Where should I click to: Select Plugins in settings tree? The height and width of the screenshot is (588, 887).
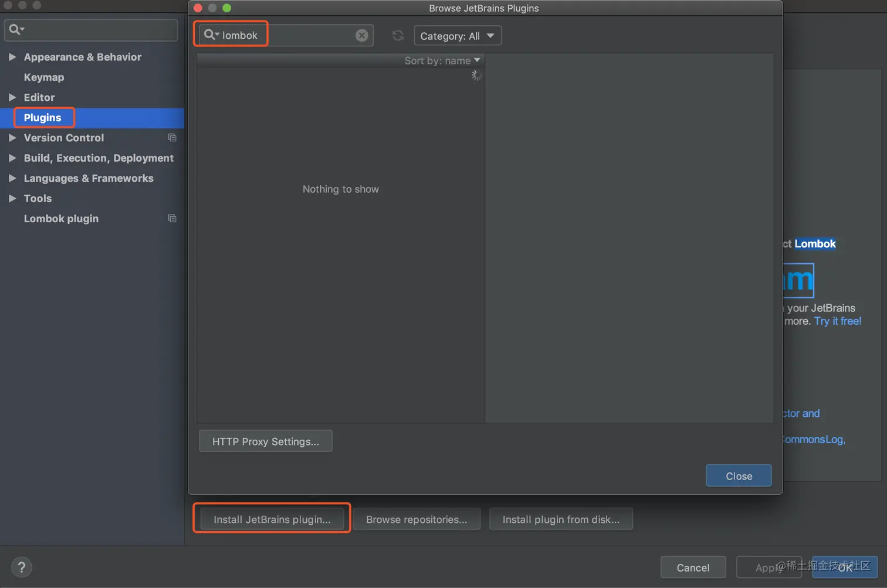42,118
